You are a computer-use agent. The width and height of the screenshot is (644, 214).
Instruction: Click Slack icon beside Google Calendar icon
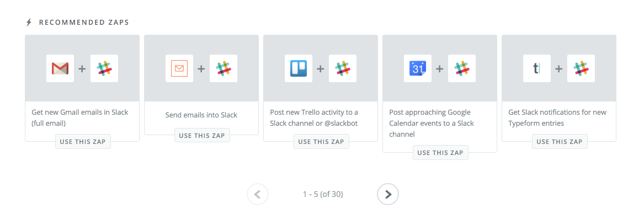(462, 68)
